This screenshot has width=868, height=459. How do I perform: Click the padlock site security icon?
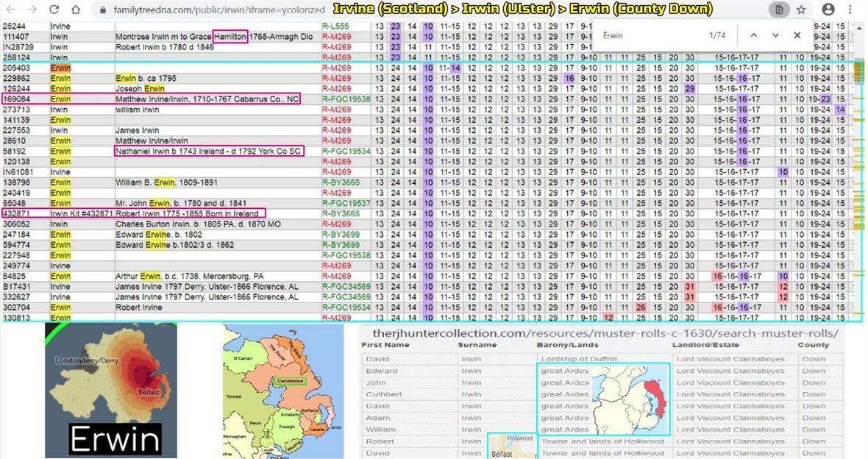103,11
